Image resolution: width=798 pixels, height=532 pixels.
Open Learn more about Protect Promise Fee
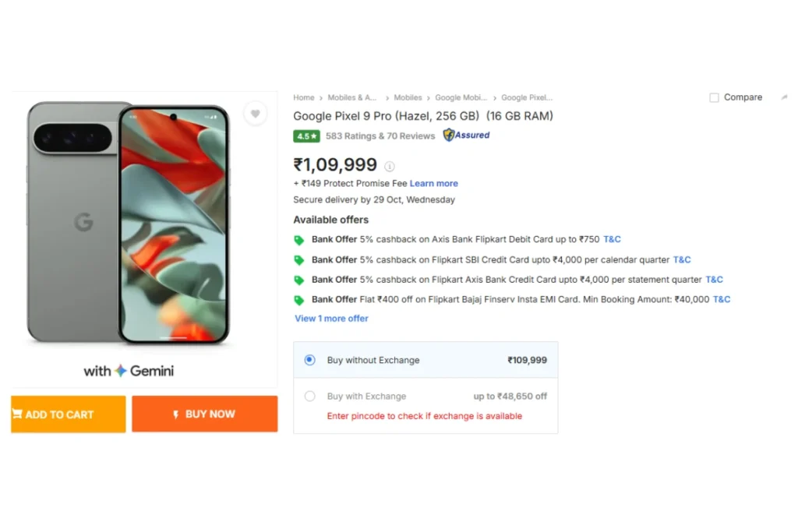(x=433, y=183)
